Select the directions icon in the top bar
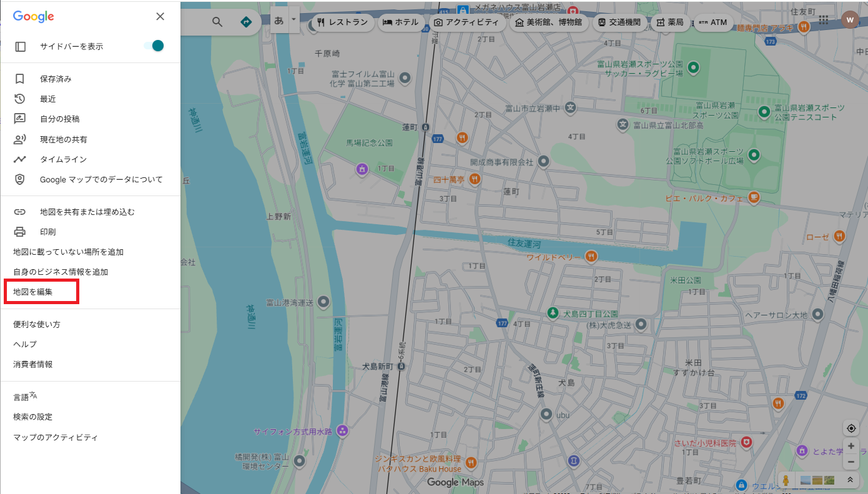This screenshot has width=868, height=494. coord(246,21)
